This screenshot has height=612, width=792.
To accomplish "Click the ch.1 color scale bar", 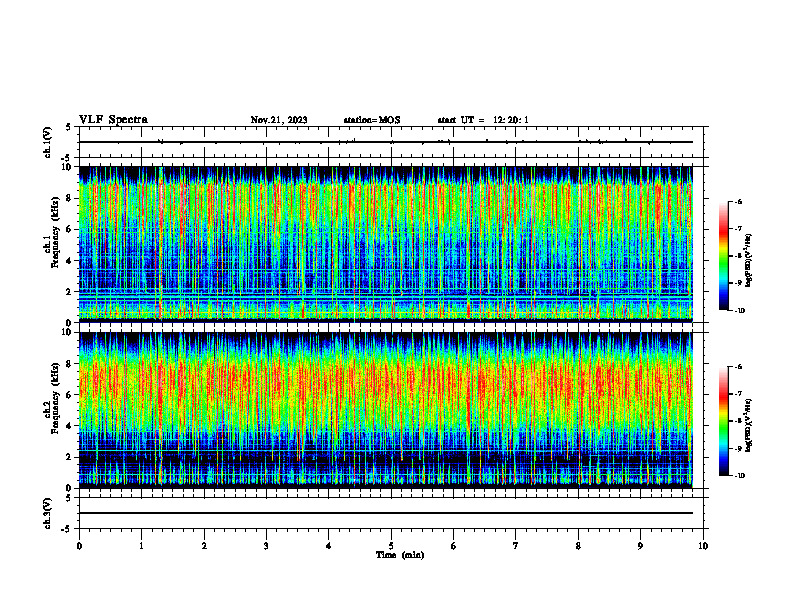I will pos(723,256).
